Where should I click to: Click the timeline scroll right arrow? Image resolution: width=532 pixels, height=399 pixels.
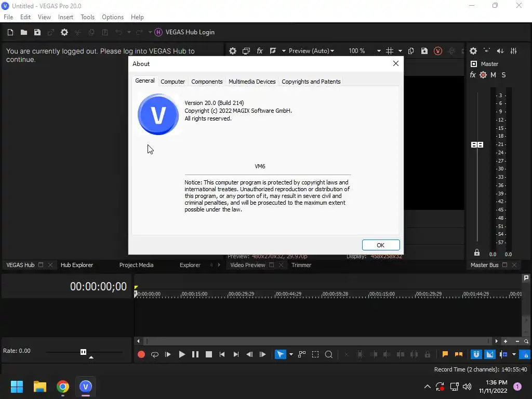[496, 341]
